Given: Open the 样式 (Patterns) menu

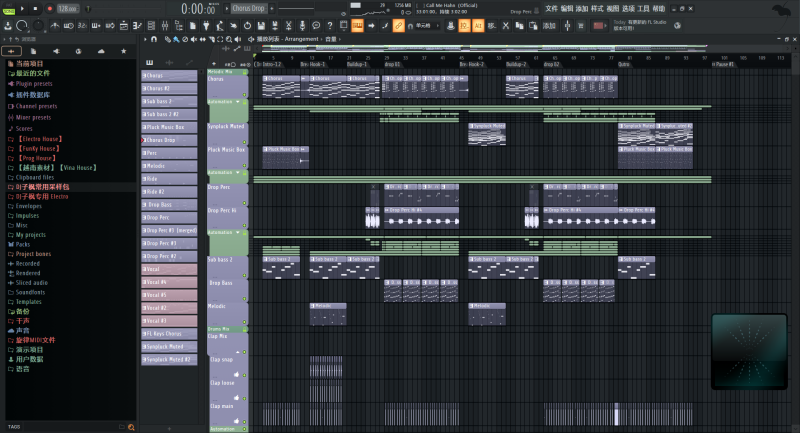Looking at the screenshot, I should (x=597, y=9).
